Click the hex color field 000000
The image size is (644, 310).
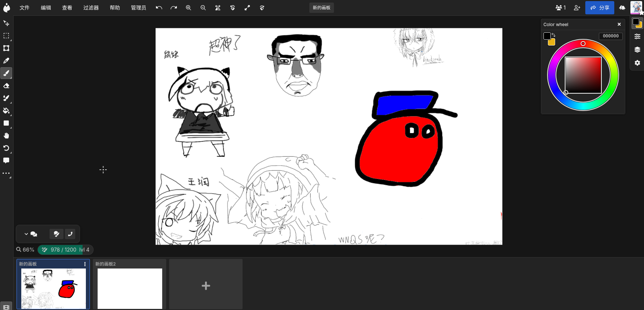point(611,36)
